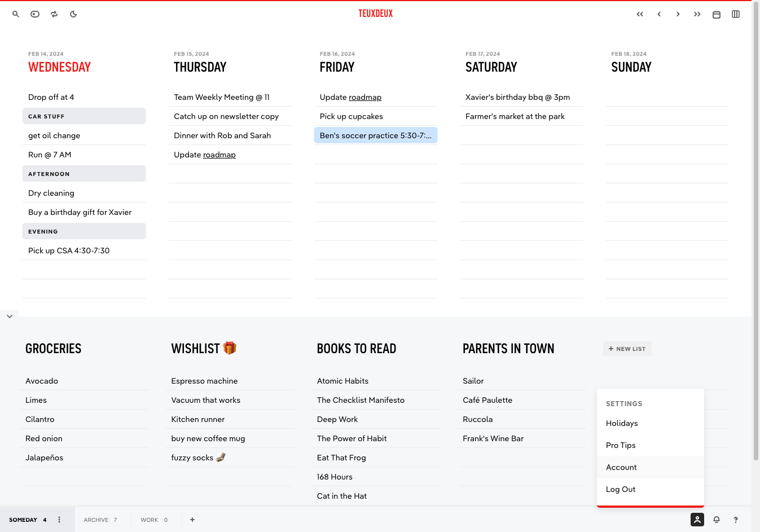Open the search magnifier icon
This screenshot has width=760, height=532.
click(16, 14)
